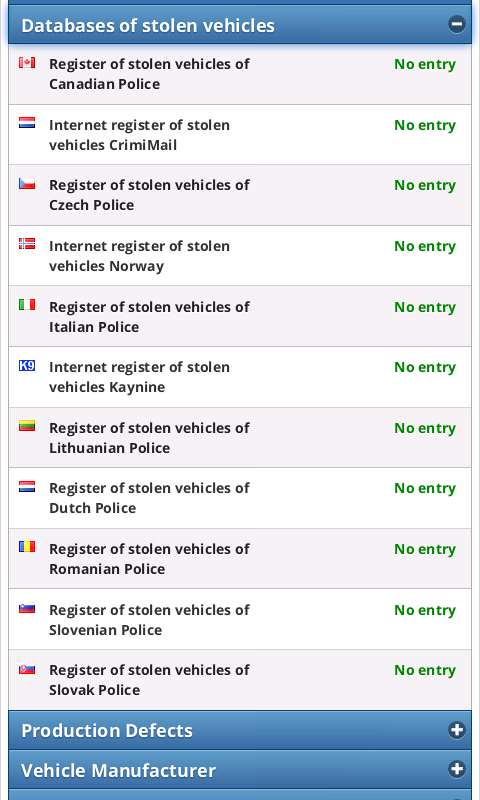Click the flag icon beside CrimiMail register

(x=27, y=123)
